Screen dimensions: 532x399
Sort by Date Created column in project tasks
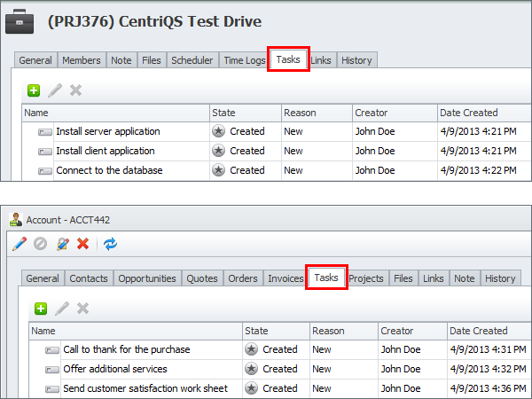click(484, 113)
